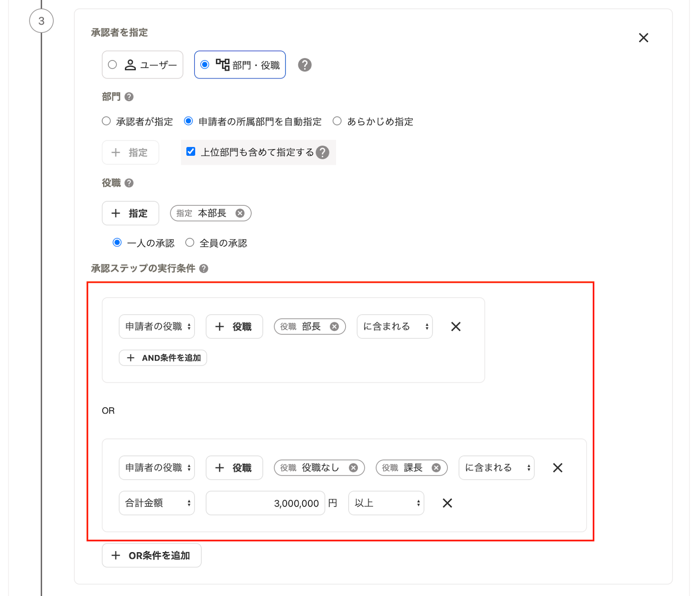This screenshot has height=596, width=700.
Task: Click the 部長 tag label
Action: 311,326
